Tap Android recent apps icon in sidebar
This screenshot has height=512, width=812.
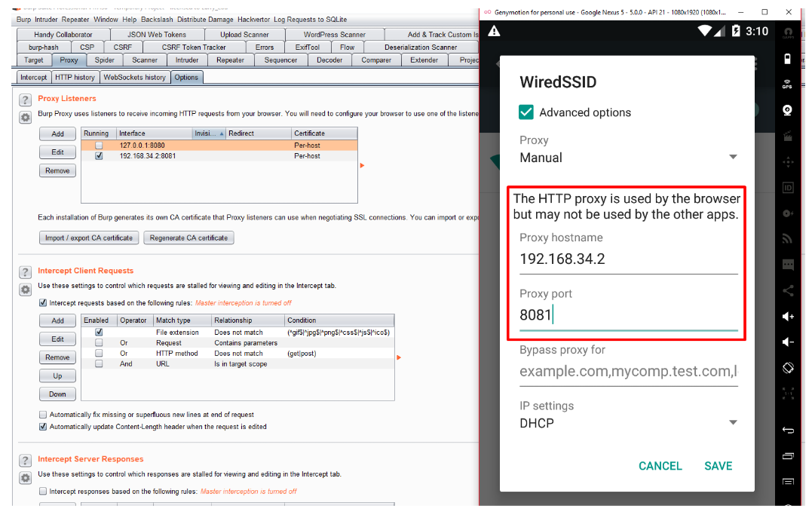point(788,455)
